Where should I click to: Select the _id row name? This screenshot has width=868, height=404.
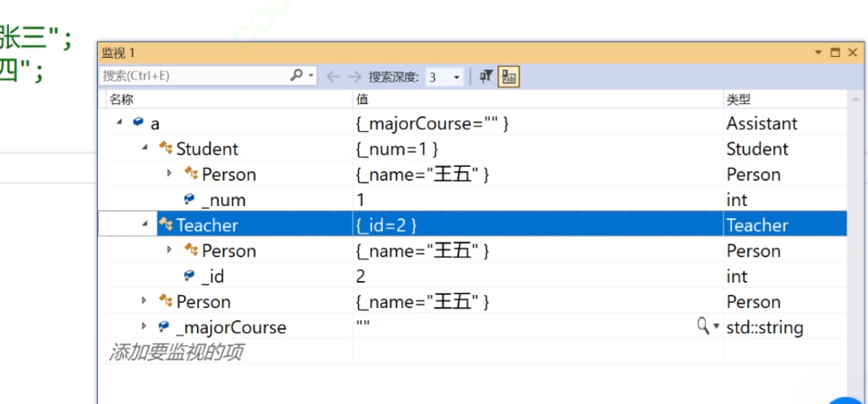[x=213, y=276]
